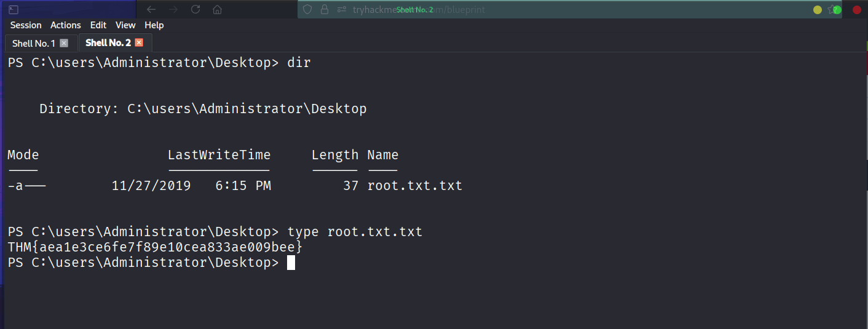Open the Actions menu
The image size is (868, 329).
coord(66,25)
